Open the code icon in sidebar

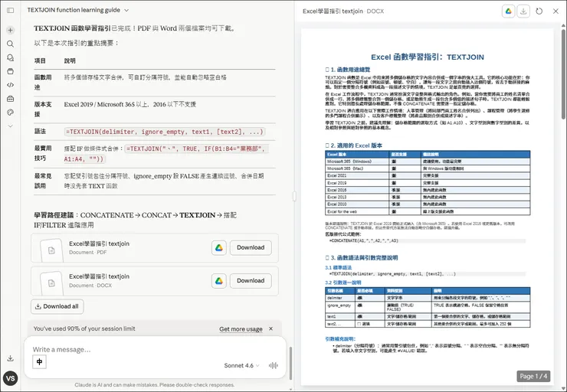[11, 85]
